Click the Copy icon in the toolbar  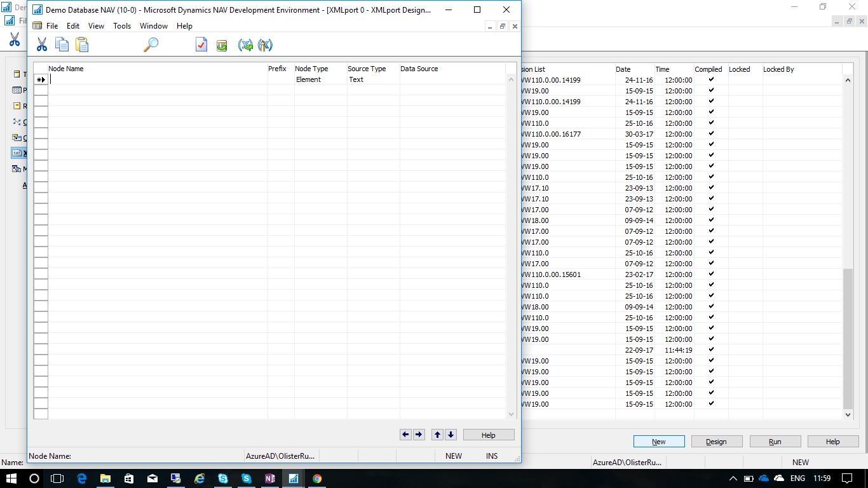[x=62, y=44]
